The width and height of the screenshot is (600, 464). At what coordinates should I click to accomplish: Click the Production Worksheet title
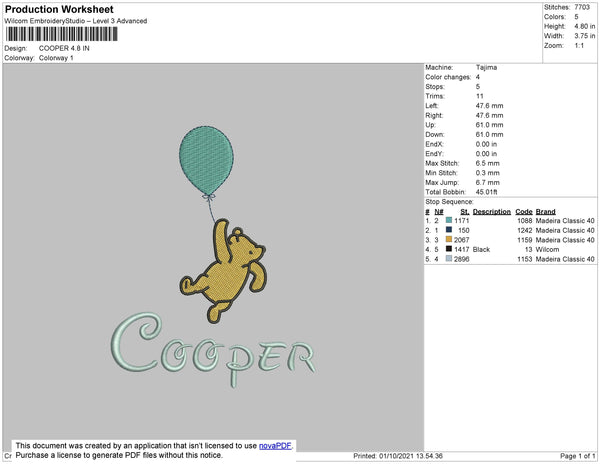(x=59, y=9)
